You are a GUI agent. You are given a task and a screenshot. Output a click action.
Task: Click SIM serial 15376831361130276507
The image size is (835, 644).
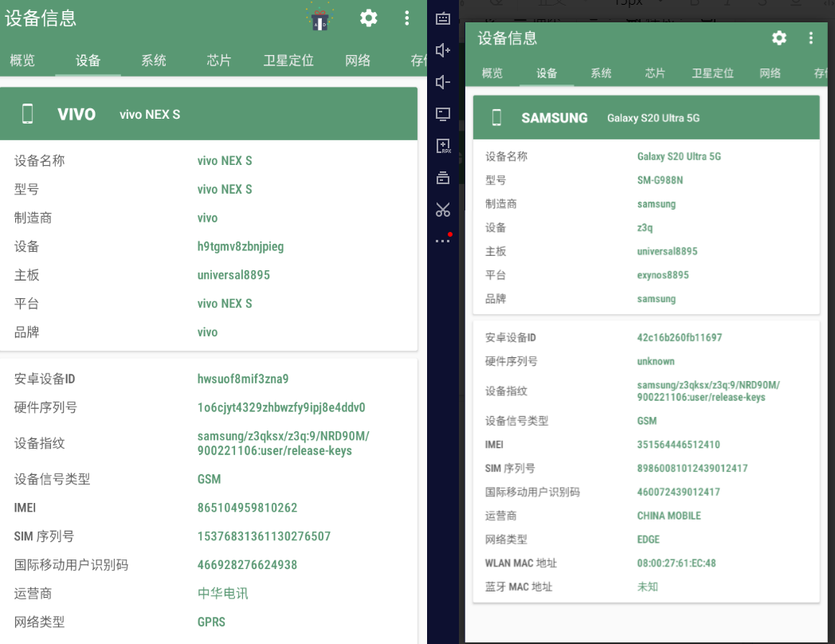(x=265, y=536)
